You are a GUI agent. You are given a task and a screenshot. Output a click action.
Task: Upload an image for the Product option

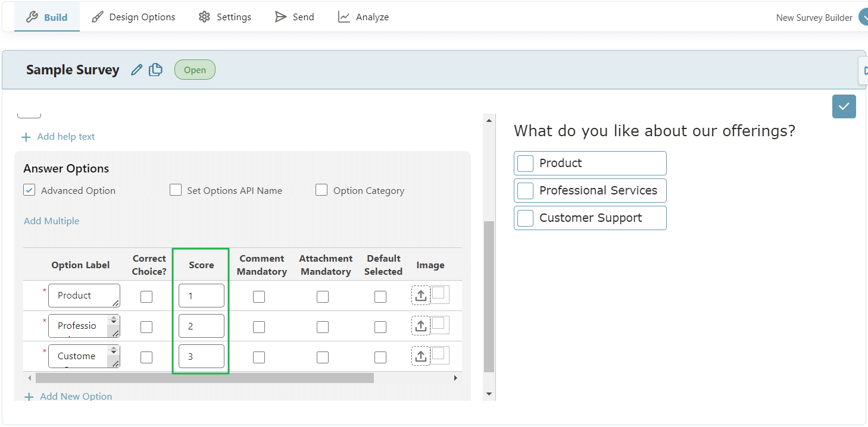pyautogui.click(x=421, y=296)
